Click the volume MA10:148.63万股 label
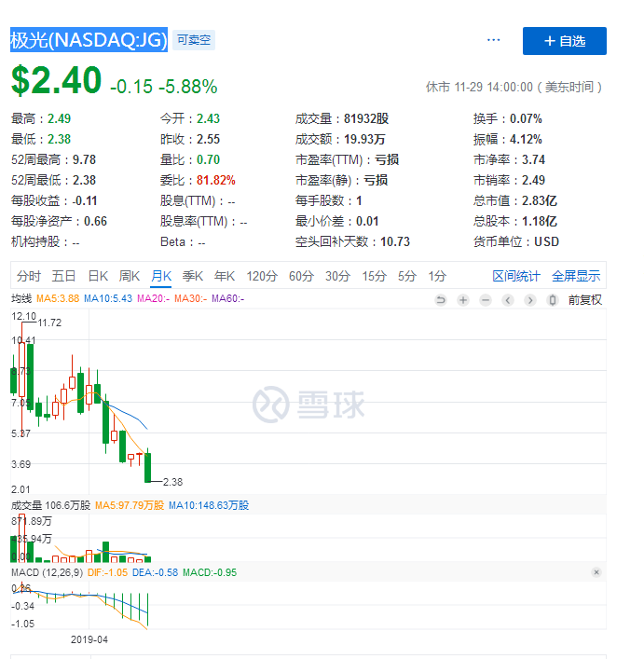The height and width of the screenshot is (659, 644). 209,505
